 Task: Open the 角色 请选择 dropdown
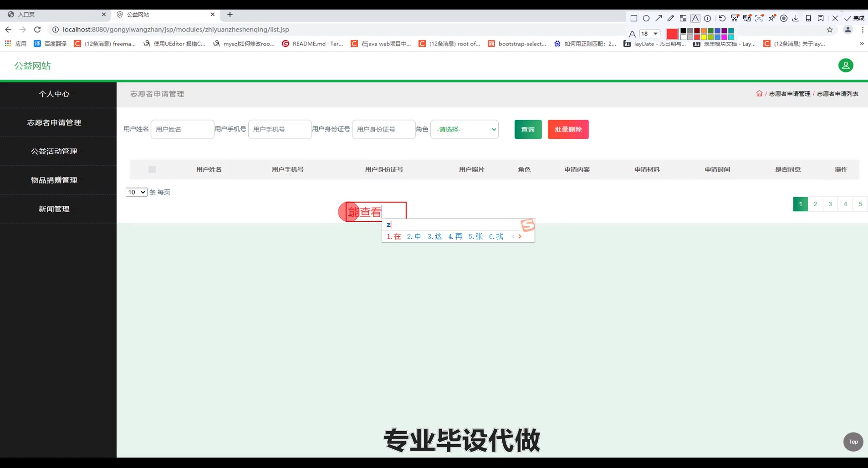pyautogui.click(x=464, y=129)
